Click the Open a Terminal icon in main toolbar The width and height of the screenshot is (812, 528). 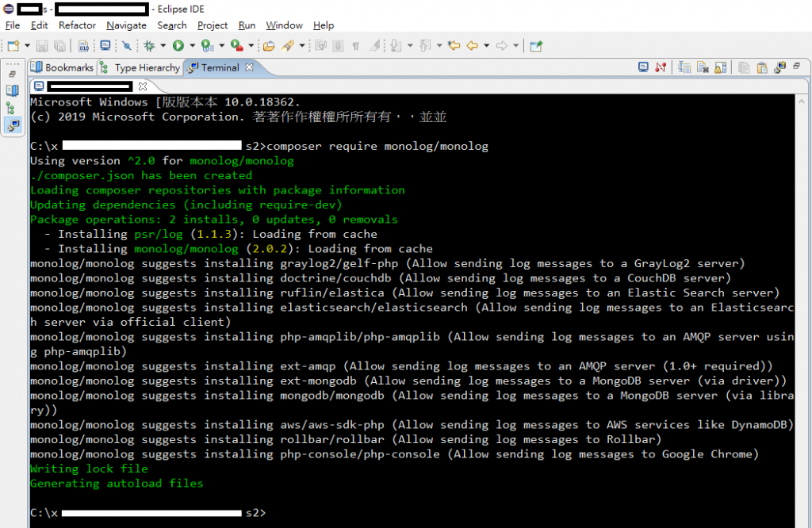(x=105, y=46)
